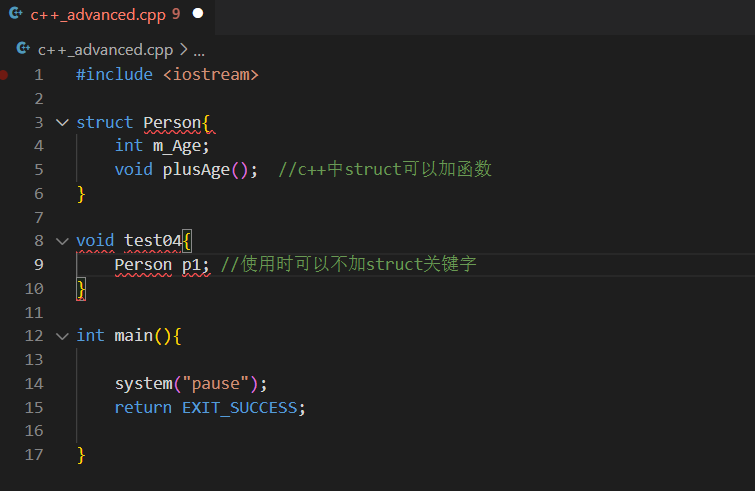Open the c++_advanced.cpp breadcrumb item

(x=105, y=49)
